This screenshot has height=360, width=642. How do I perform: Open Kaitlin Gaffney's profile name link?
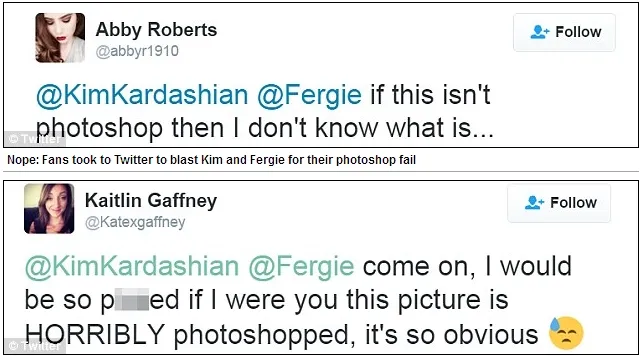pyautogui.click(x=151, y=201)
